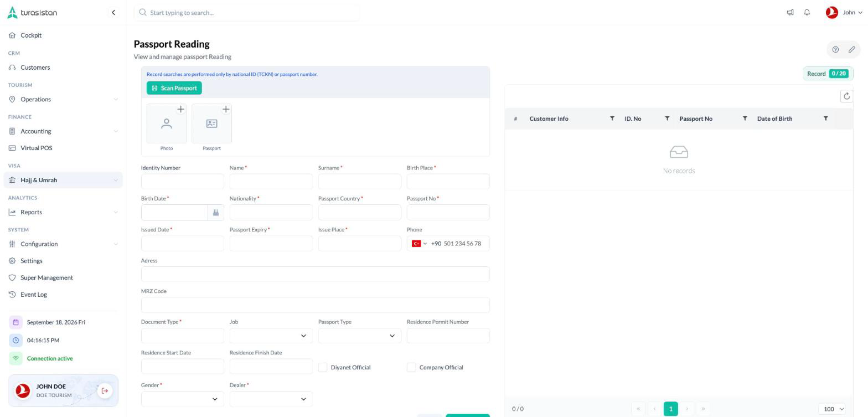Expand the Accounting menu
The height and width of the screenshot is (417, 868).
[63, 131]
